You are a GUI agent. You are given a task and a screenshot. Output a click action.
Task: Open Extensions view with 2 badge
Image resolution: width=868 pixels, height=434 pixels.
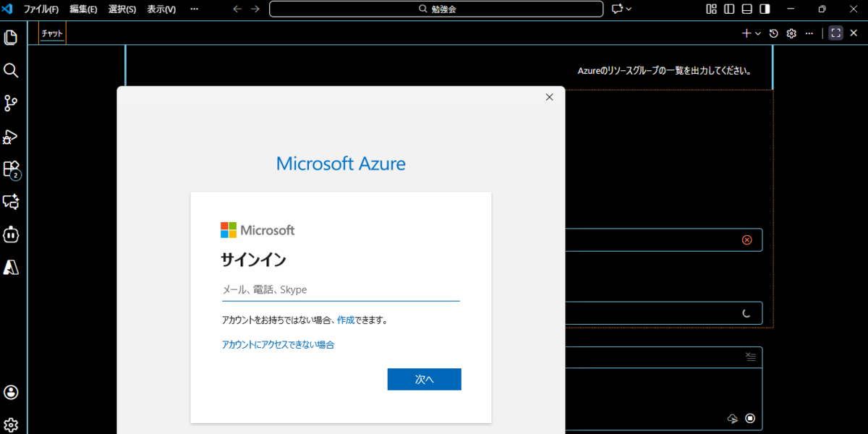[x=11, y=169]
